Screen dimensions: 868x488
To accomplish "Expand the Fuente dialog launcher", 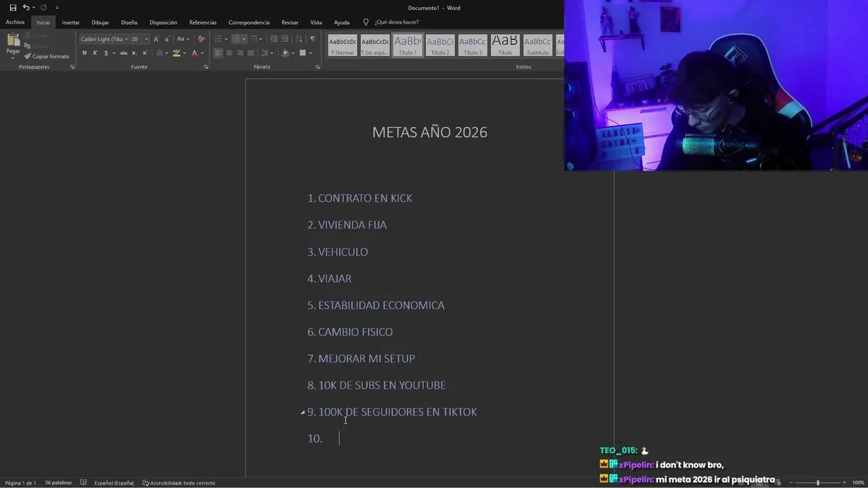I will pos(206,67).
